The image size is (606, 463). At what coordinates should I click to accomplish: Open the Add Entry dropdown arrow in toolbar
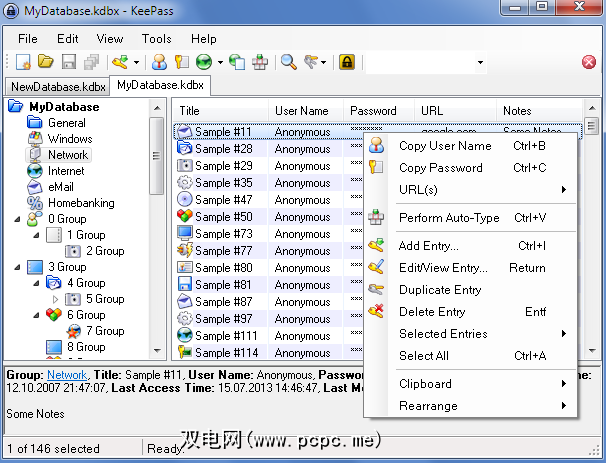coord(136,62)
